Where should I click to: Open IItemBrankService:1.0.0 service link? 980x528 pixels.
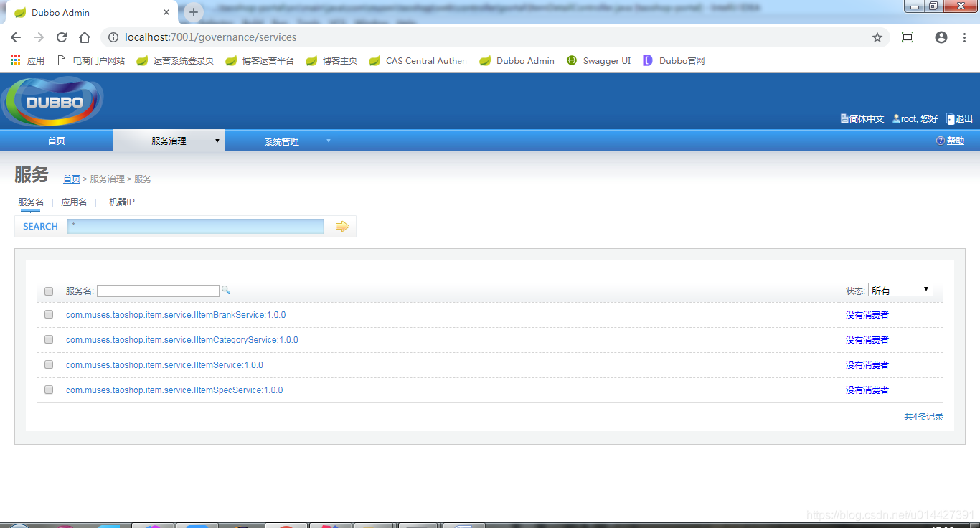176,315
